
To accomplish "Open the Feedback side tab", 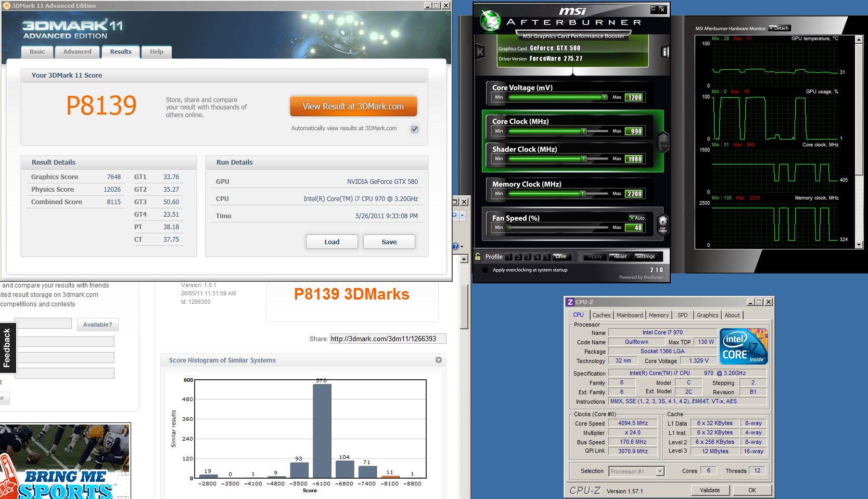I will tap(7, 348).
